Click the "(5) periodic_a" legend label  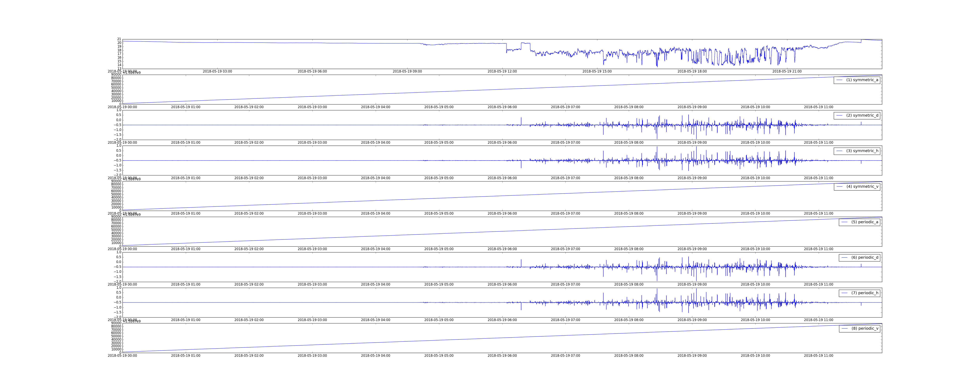tap(865, 222)
